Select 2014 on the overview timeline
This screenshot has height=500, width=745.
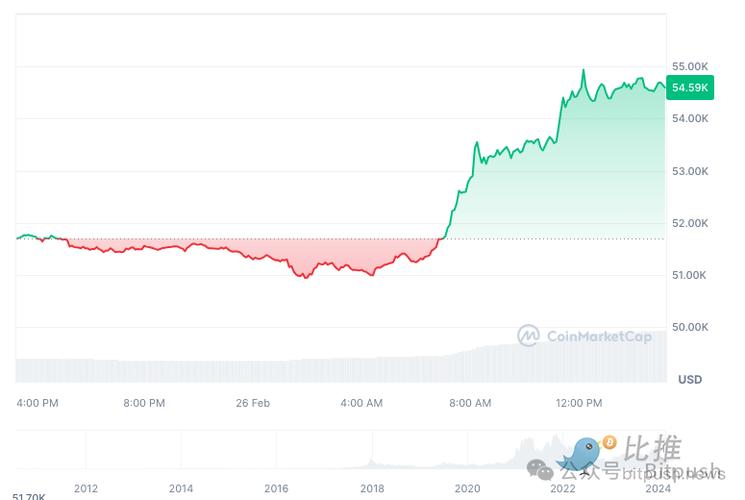(x=181, y=488)
